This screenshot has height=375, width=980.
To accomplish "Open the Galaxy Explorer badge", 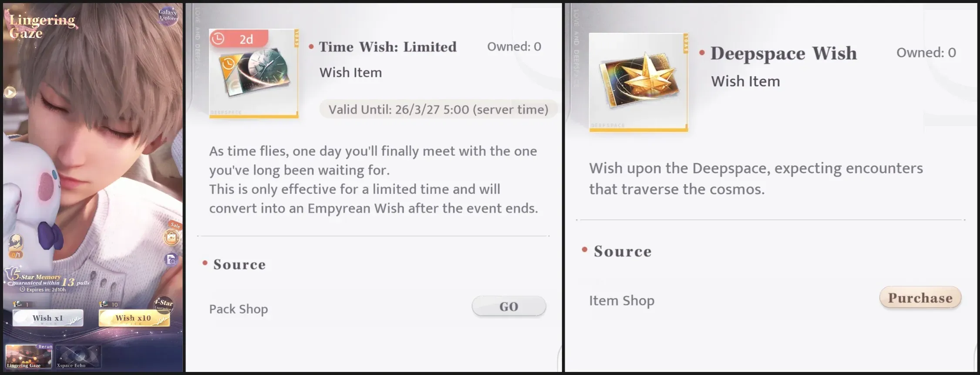I will coord(168,16).
